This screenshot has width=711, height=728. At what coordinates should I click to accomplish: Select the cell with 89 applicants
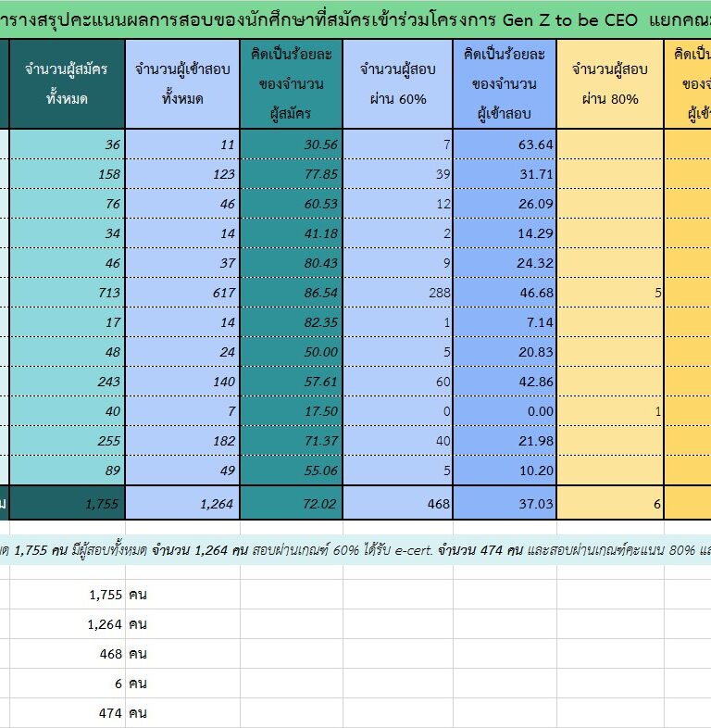coord(67,471)
